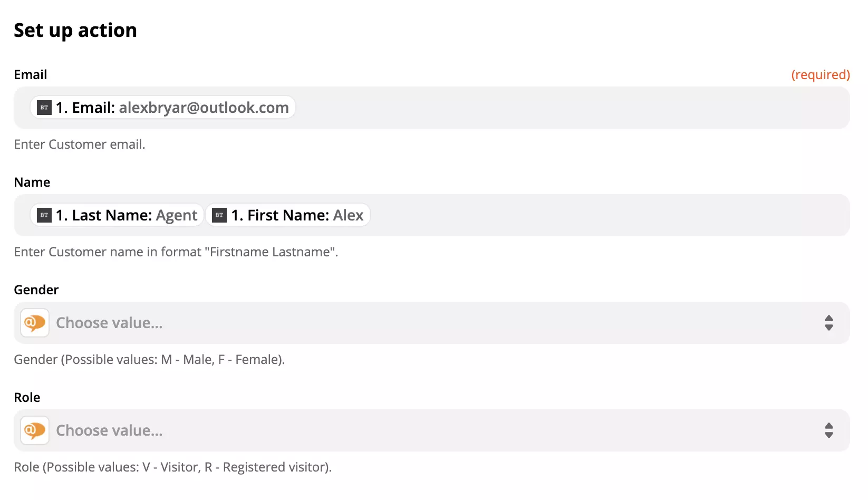Click the required label next to Email
The image size is (868, 500).
coord(821,74)
